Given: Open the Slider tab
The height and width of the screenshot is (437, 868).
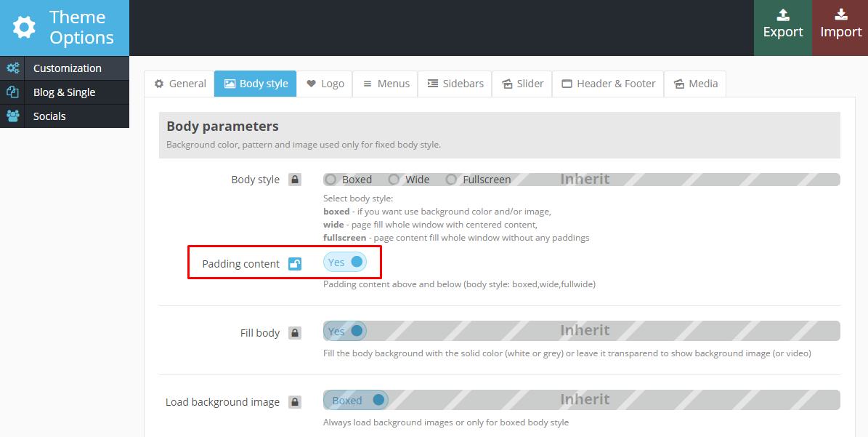Looking at the screenshot, I should (x=522, y=84).
